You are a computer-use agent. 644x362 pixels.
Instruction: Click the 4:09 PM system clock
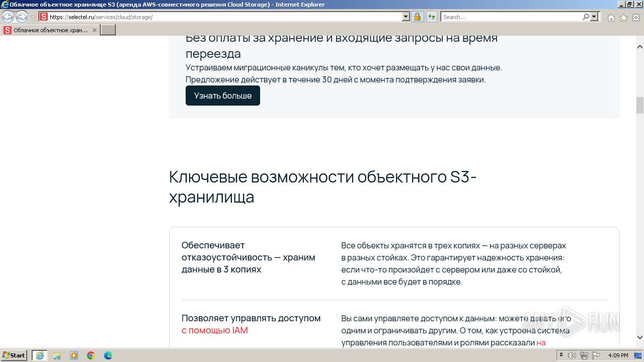[x=618, y=355]
